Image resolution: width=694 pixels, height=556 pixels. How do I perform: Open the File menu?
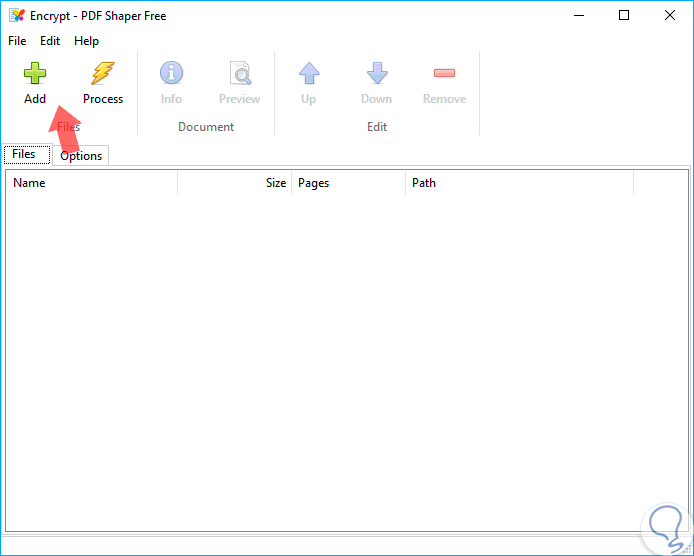pos(17,41)
